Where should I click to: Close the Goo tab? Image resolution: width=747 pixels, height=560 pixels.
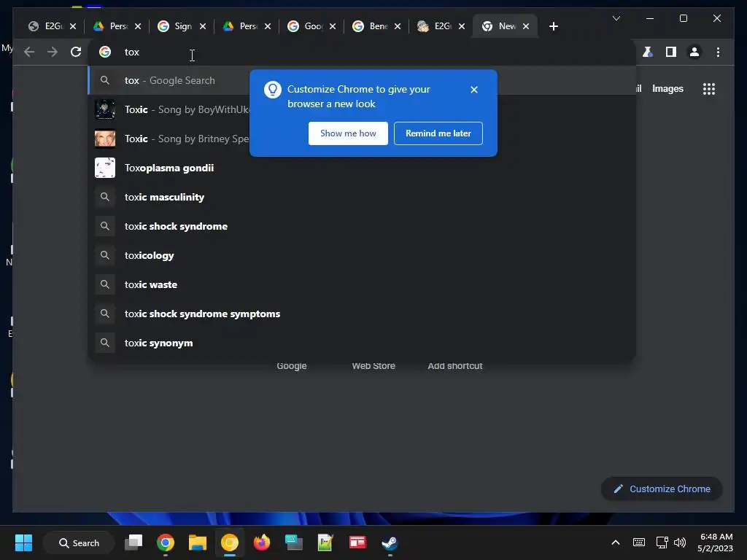[x=333, y=26]
